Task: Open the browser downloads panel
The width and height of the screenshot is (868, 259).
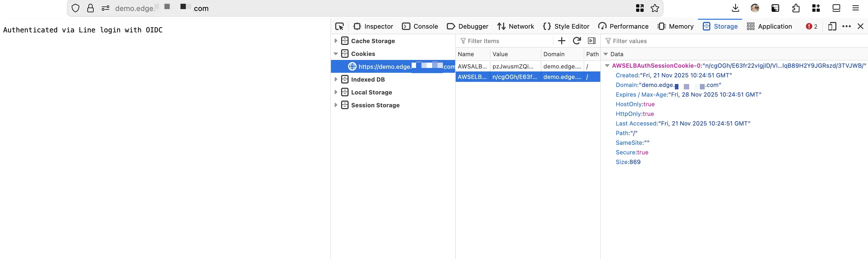Action: 735,8
